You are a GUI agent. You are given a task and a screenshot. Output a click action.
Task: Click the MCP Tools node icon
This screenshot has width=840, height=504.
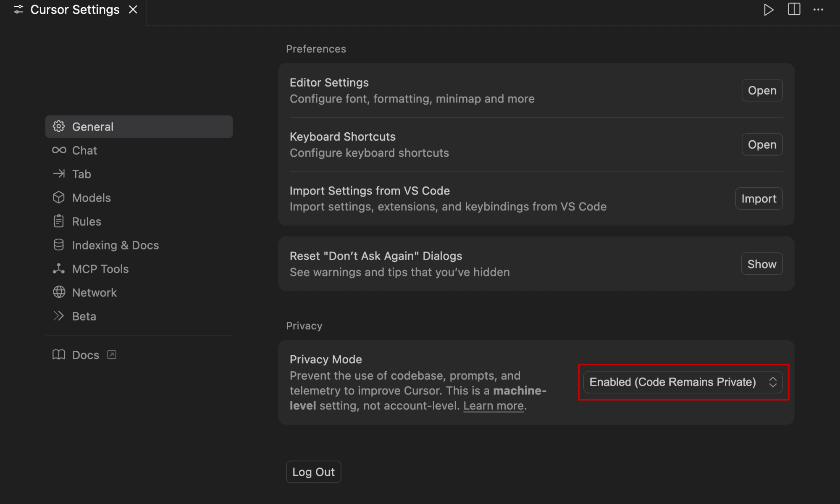tap(59, 269)
